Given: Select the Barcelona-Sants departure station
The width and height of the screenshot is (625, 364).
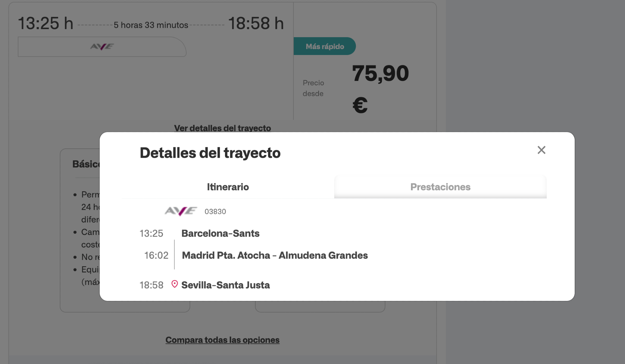Looking at the screenshot, I should pos(220,233).
